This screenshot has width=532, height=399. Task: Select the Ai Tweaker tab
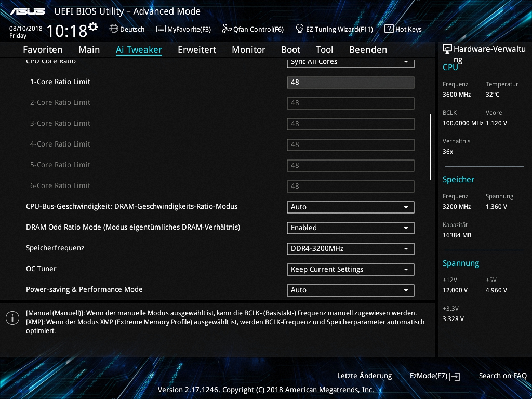(139, 49)
